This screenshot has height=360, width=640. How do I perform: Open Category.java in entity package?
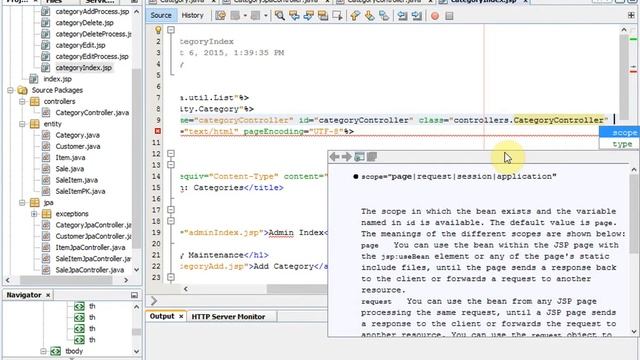78,135
